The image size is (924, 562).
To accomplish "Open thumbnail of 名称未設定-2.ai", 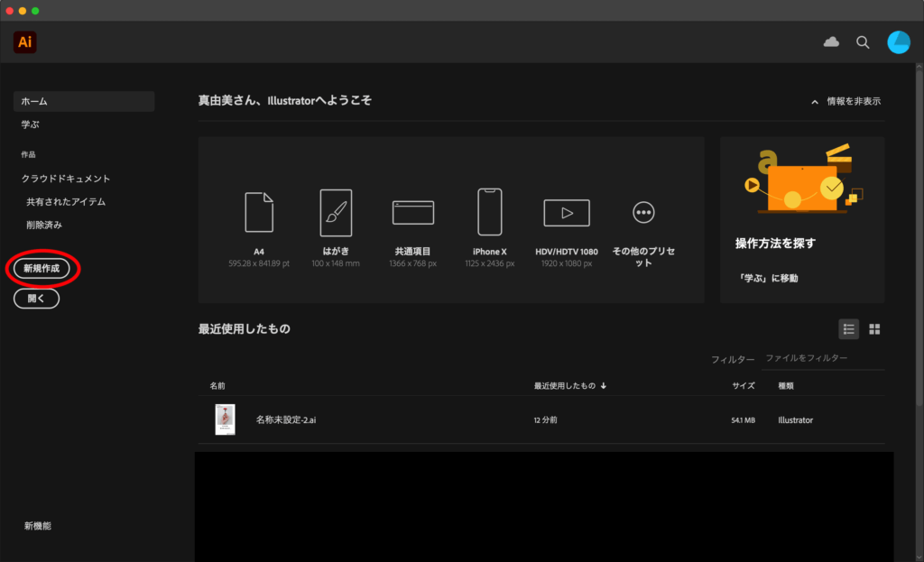I will pos(225,419).
